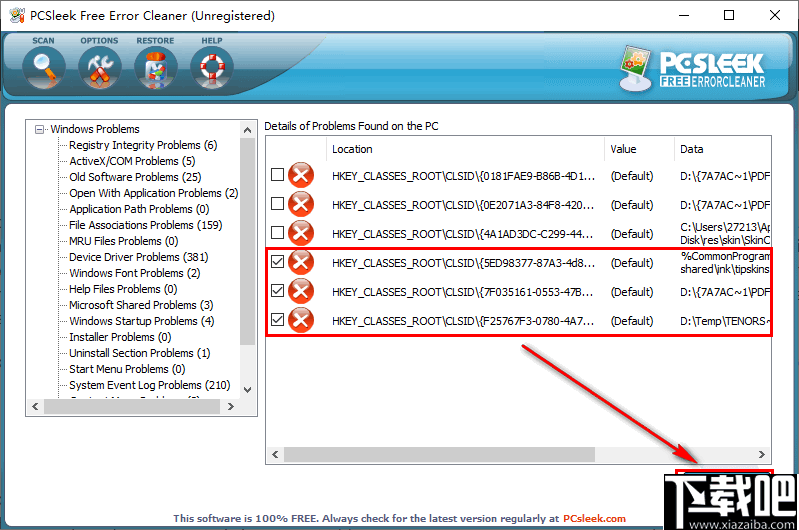Select Device Driver Problems (381)
799x530 pixels.
139,257
